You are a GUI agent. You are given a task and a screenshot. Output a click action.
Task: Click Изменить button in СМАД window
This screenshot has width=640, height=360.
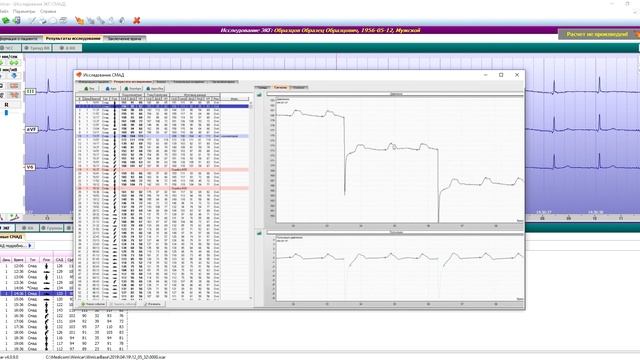coord(153,304)
